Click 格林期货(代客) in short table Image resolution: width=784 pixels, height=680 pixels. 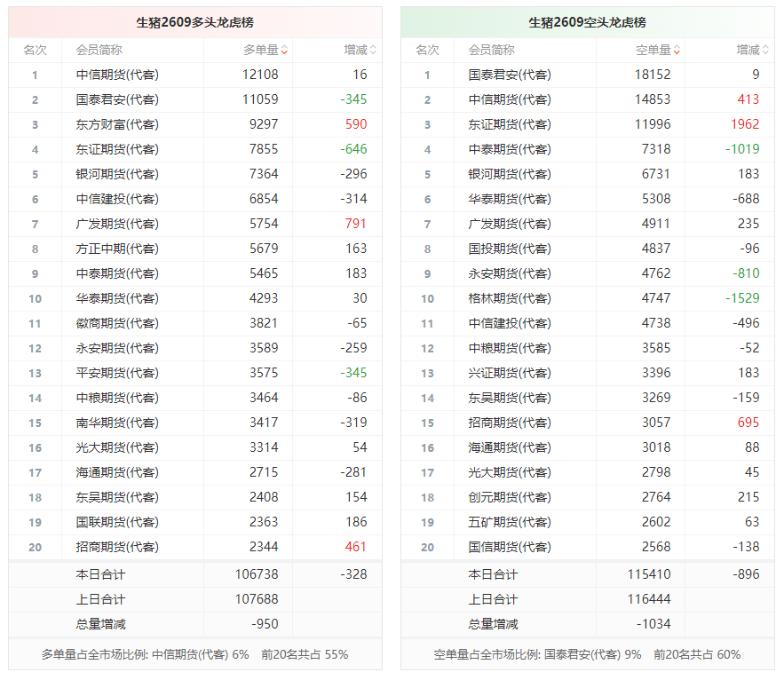[510, 298]
